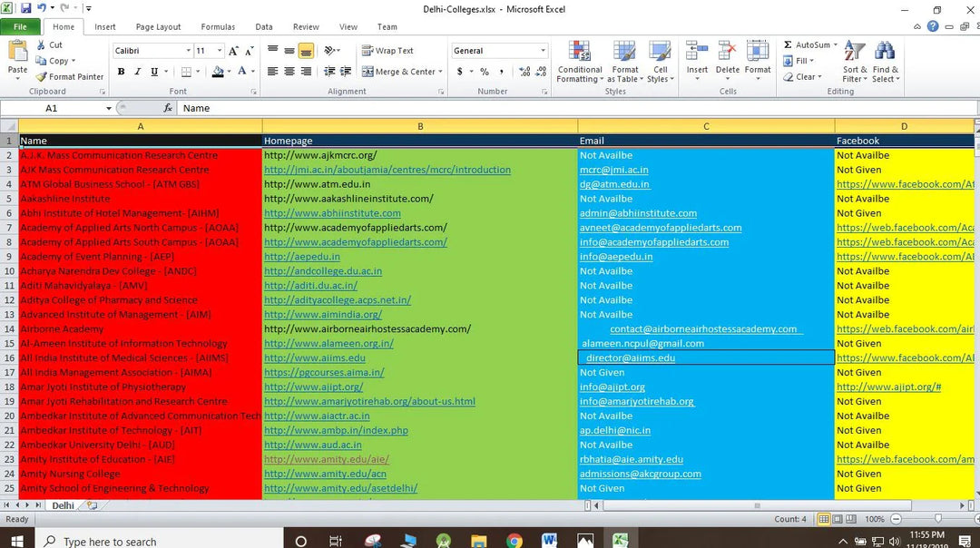
Task: Click the Clear button in Editing group
Action: tap(802, 76)
